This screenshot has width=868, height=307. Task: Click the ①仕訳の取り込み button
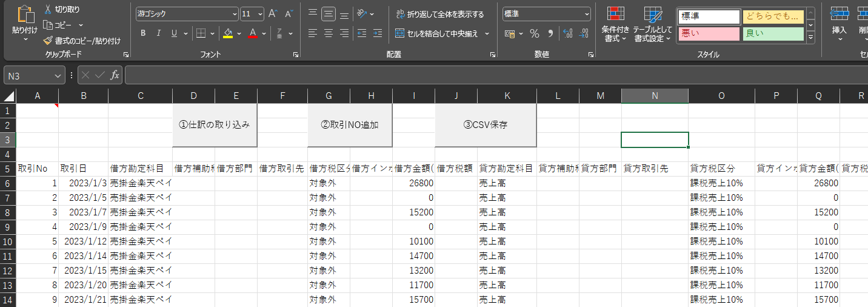tap(215, 125)
